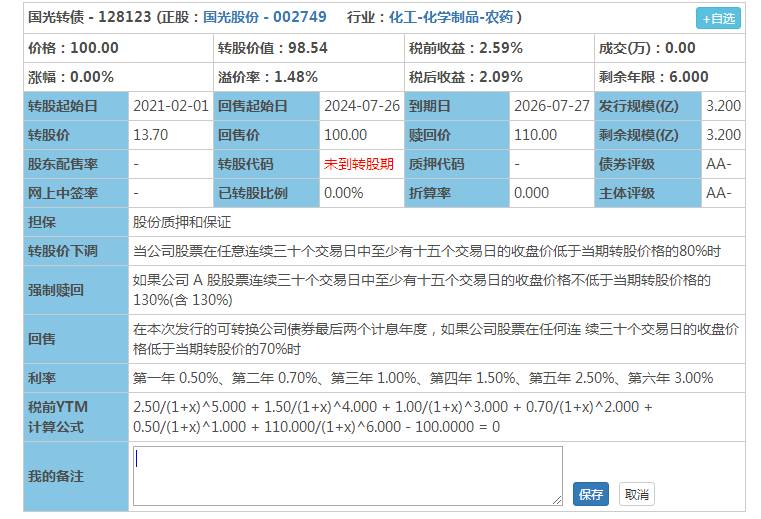The height and width of the screenshot is (519, 761).
Task: Click the date 2024-07-26
Action: point(362,106)
